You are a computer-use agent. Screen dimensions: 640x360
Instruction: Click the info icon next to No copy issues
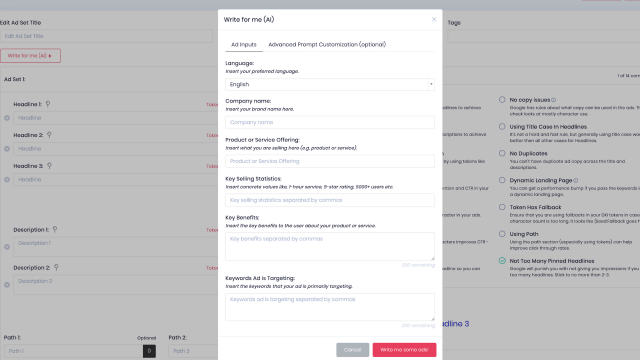click(x=553, y=100)
